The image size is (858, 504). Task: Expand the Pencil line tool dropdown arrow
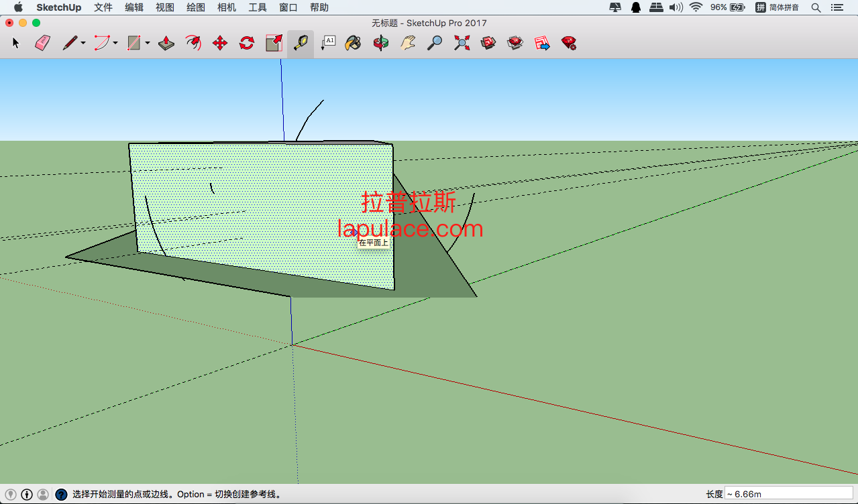click(83, 44)
